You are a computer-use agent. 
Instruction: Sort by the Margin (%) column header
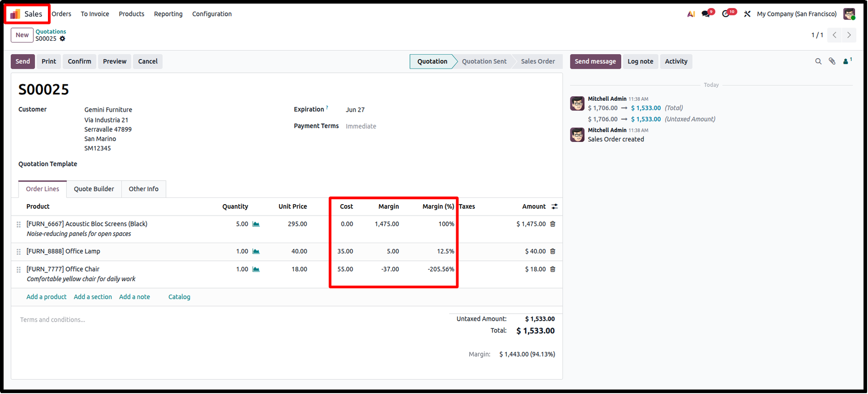click(x=438, y=206)
